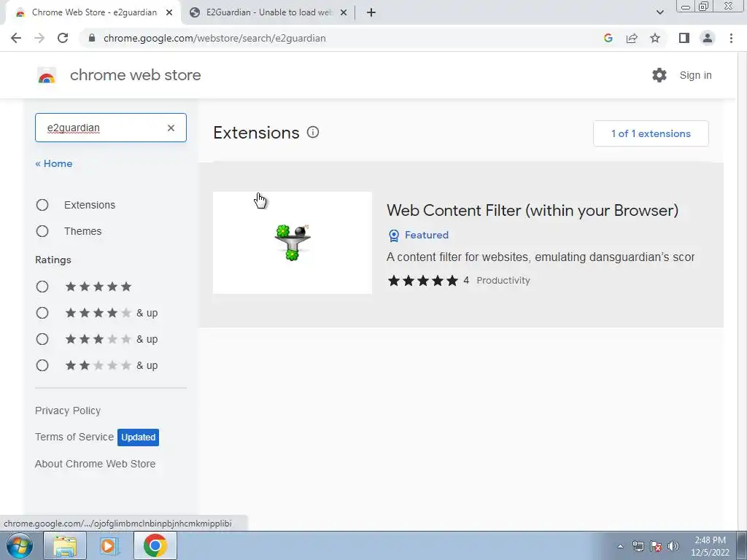Image resolution: width=747 pixels, height=560 pixels.
Task: Select the Themes radio filter
Action: pos(42,231)
